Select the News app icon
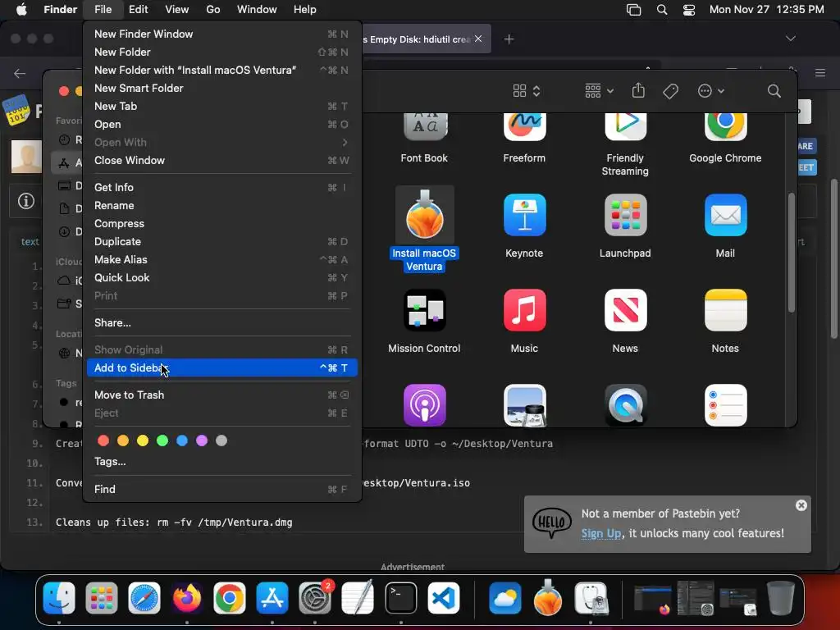Image resolution: width=840 pixels, height=630 pixels. [x=625, y=310]
